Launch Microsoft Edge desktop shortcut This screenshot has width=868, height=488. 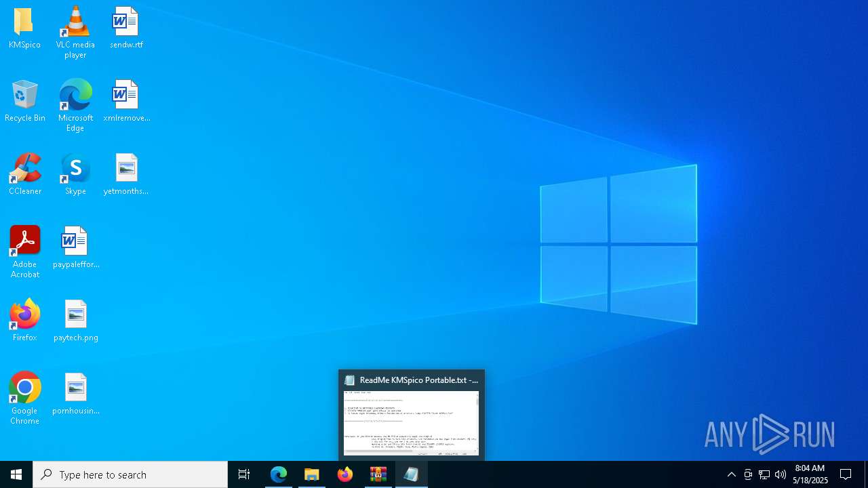click(x=75, y=106)
